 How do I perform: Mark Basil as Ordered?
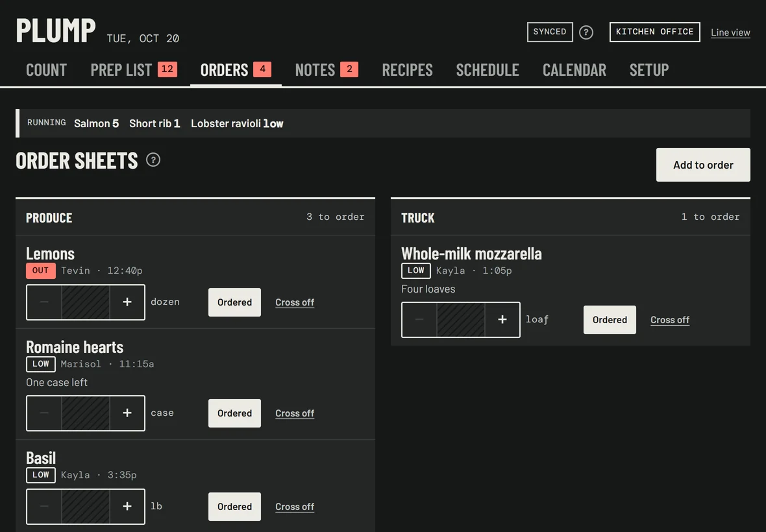coord(234,507)
